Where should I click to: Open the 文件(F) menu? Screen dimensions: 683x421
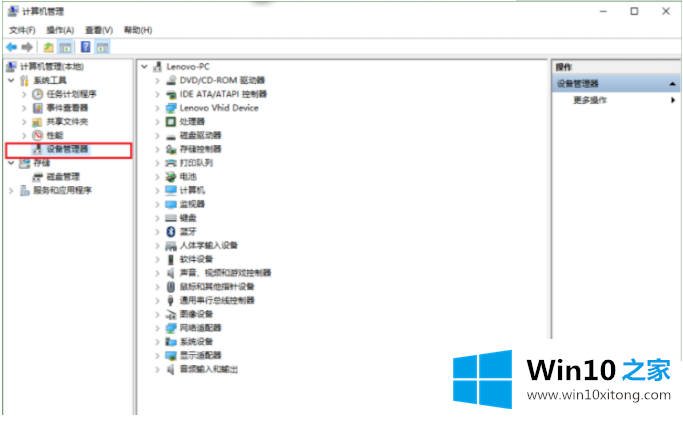(x=22, y=30)
